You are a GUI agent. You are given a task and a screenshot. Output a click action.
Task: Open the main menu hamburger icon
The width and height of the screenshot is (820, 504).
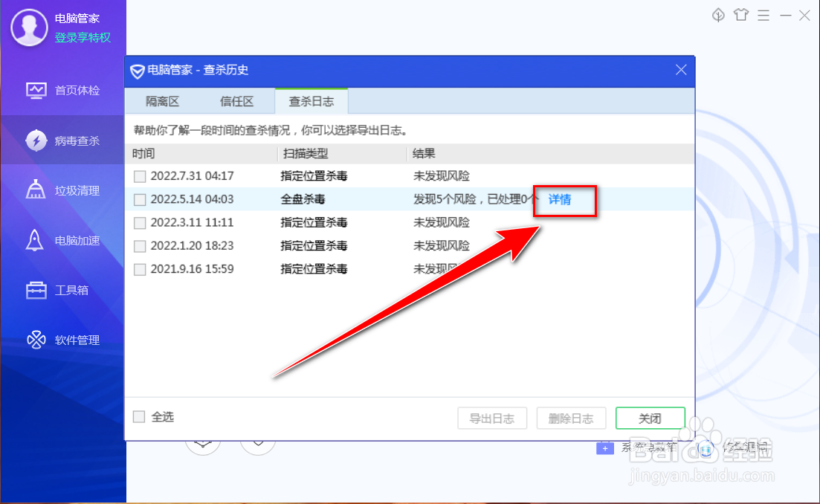(x=763, y=15)
